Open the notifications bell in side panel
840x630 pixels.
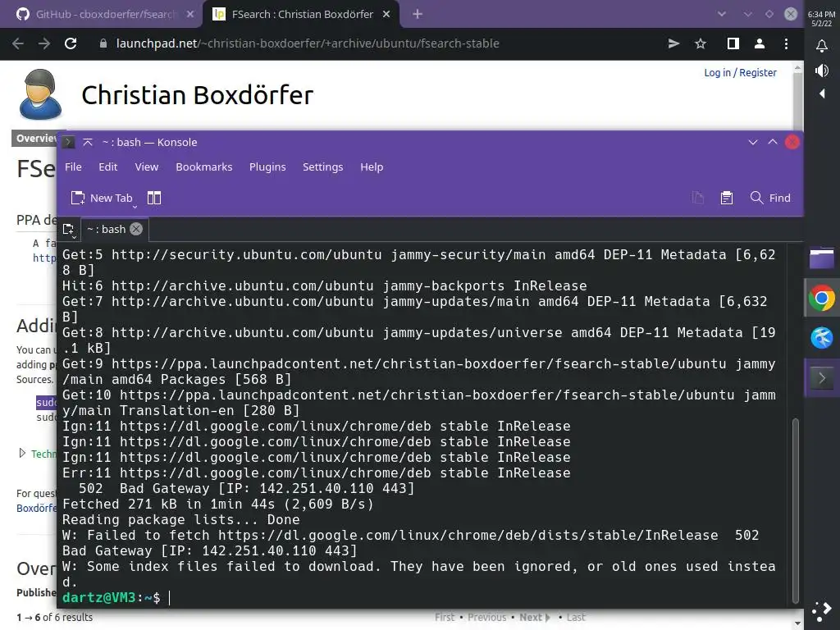[x=821, y=46]
